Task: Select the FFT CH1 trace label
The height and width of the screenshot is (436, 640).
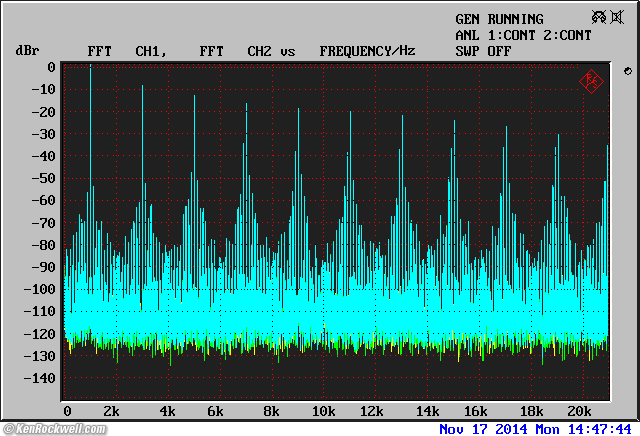Action: (x=124, y=50)
